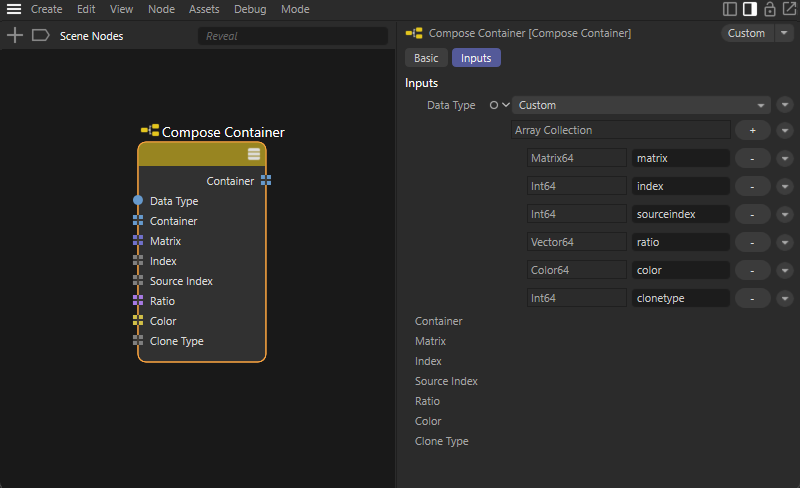Click the tag-shaped icon next to Scene Nodes

(40, 35)
